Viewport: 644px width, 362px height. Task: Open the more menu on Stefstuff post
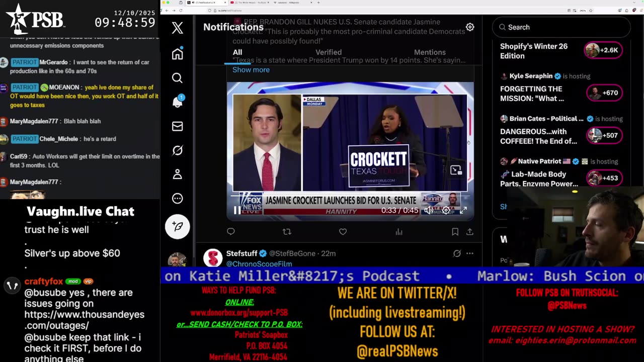pyautogui.click(x=469, y=254)
